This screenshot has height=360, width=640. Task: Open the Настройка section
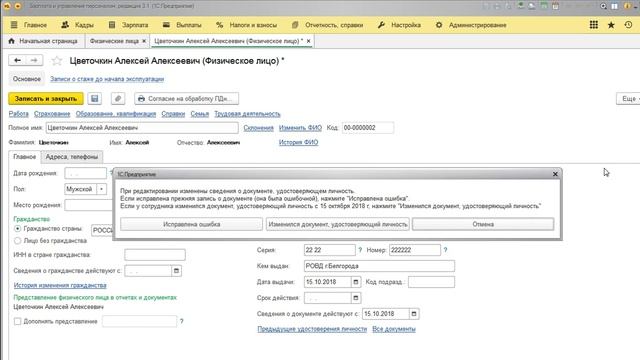coord(399,25)
